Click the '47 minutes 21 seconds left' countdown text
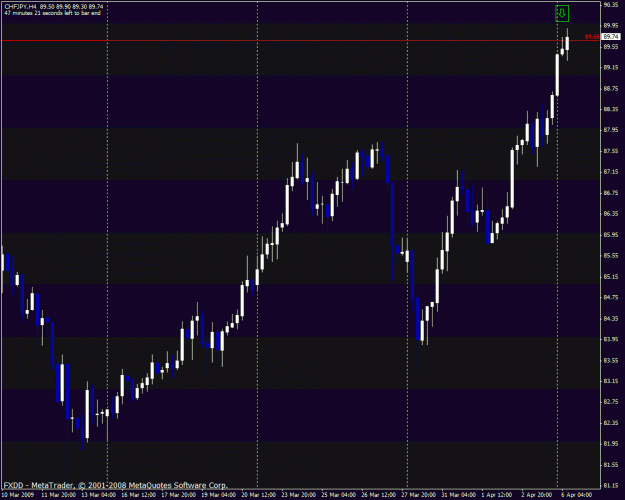625x500 pixels. 53,13
